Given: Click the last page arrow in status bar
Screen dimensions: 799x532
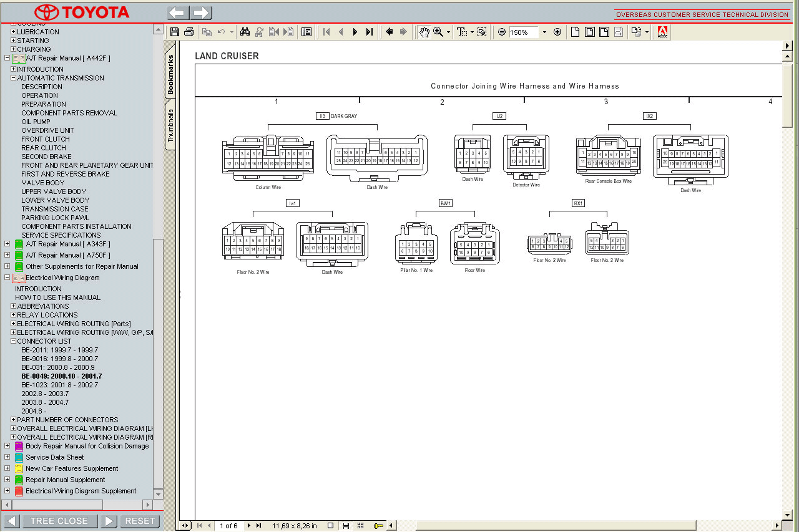Looking at the screenshot, I should tap(258, 526).
